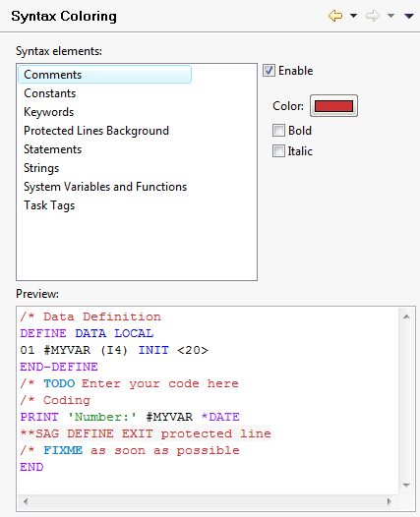The width and height of the screenshot is (420, 517).
Task: Select Constants in syntax elements list
Action: coord(50,93)
